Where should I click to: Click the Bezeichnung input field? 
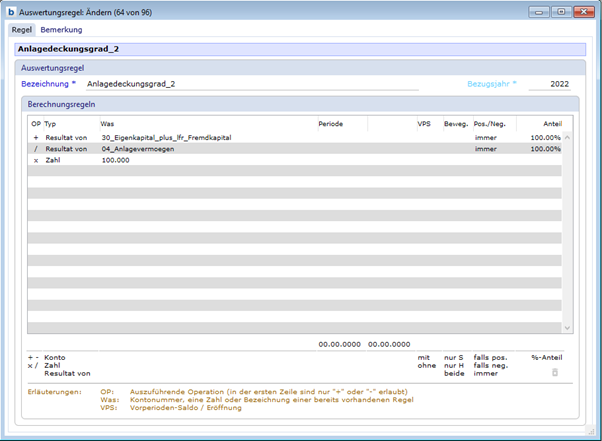(x=250, y=84)
